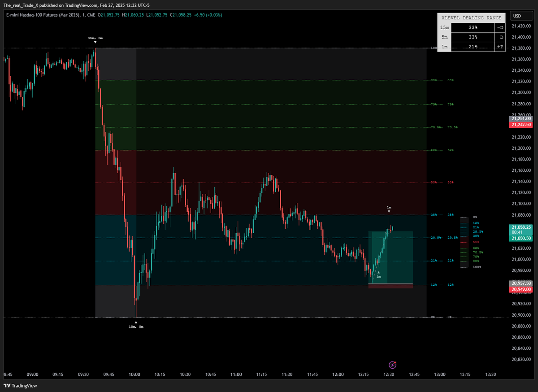Click the 20,900.00 price axis label
Image resolution: width=538 pixels, height=392 pixels.
coord(521,315)
